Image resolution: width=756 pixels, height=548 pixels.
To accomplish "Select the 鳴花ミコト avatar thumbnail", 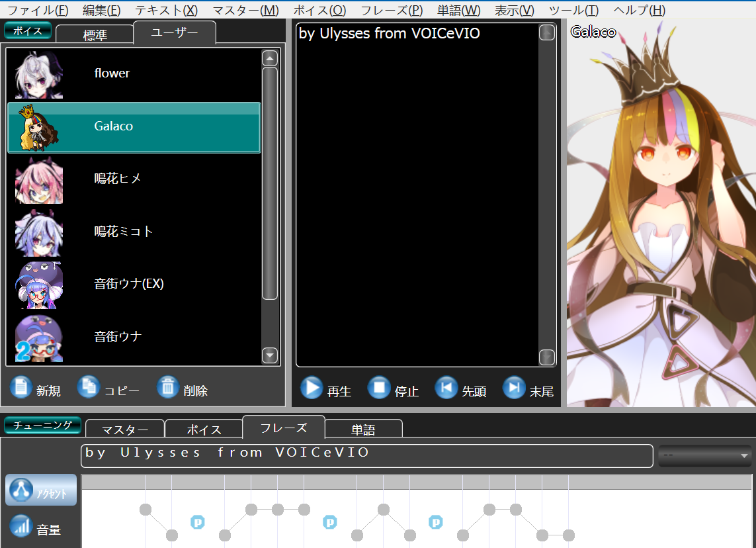I will coord(39,232).
